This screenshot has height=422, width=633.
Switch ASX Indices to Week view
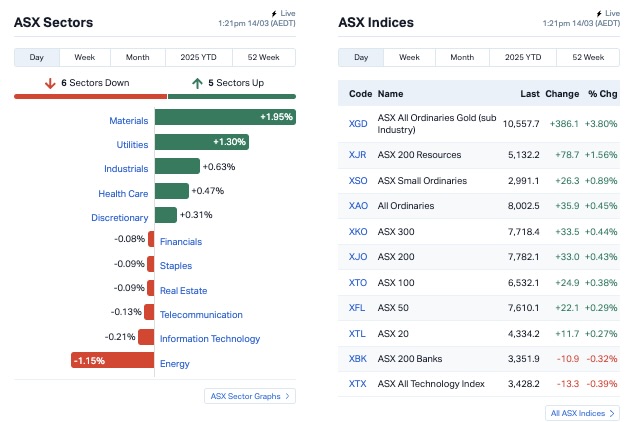point(409,57)
